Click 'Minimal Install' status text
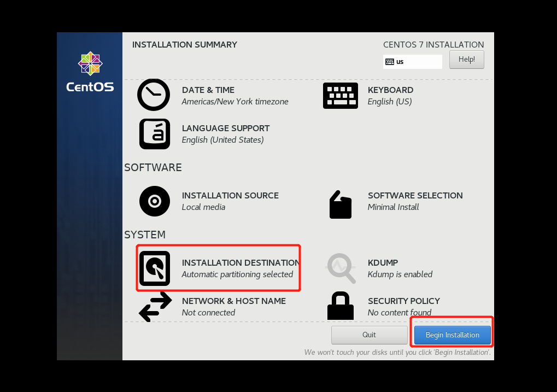The image size is (557, 392). pos(393,207)
